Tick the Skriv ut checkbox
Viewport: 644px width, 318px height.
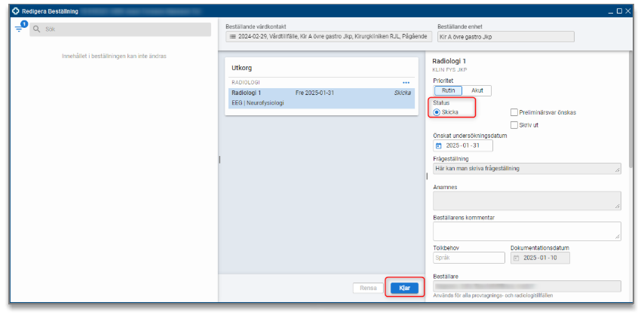click(x=514, y=124)
